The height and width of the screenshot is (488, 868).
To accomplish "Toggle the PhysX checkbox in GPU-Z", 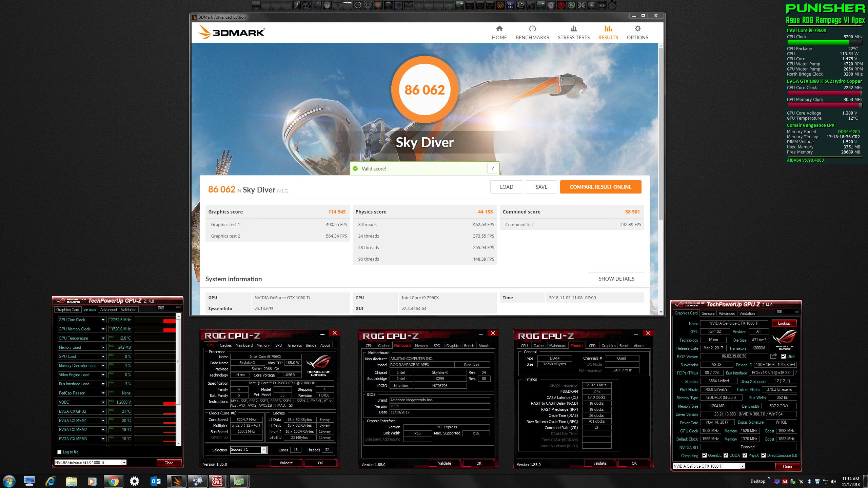I will click(745, 455).
